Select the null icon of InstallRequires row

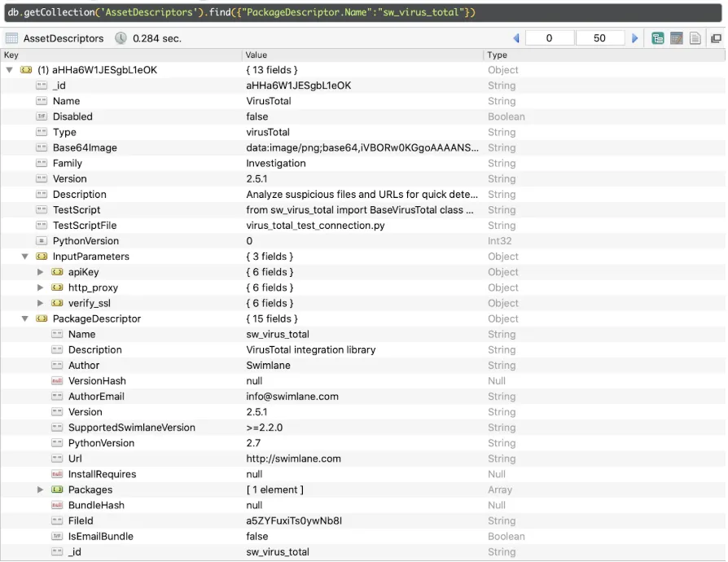point(57,474)
